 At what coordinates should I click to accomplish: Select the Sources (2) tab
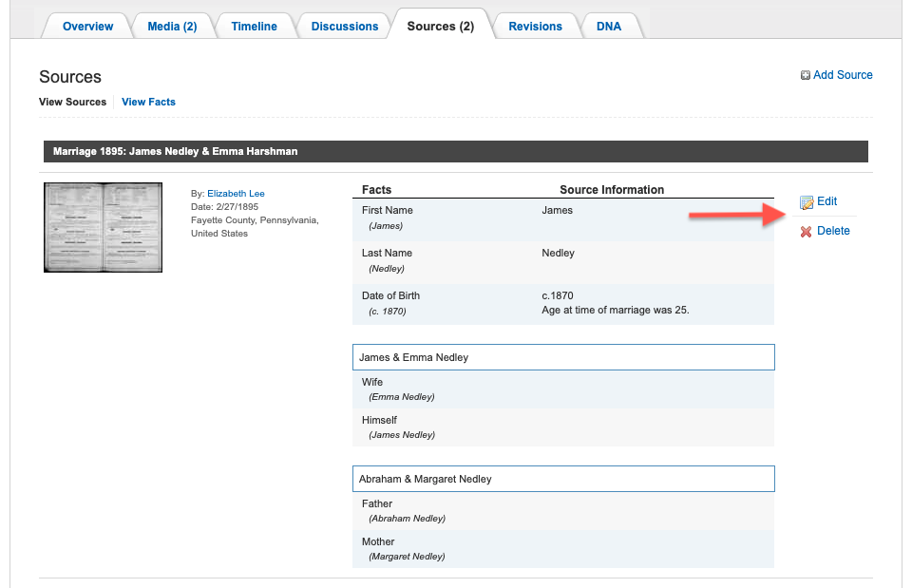coord(440,27)
